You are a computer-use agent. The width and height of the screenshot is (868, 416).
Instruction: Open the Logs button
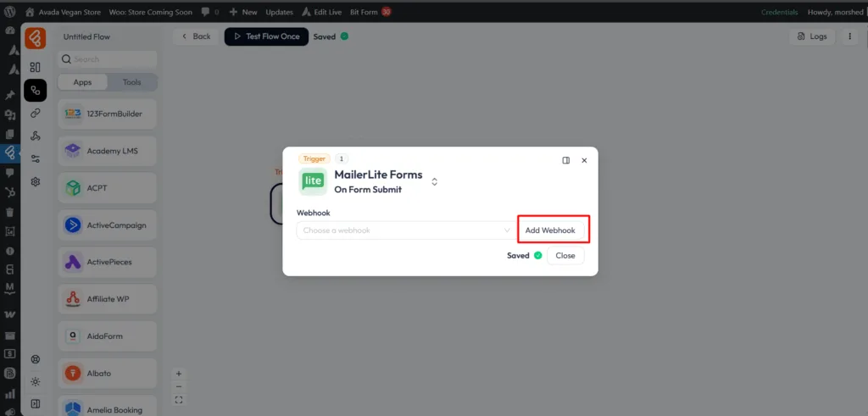pyautogui.click(x=812, y=36)
